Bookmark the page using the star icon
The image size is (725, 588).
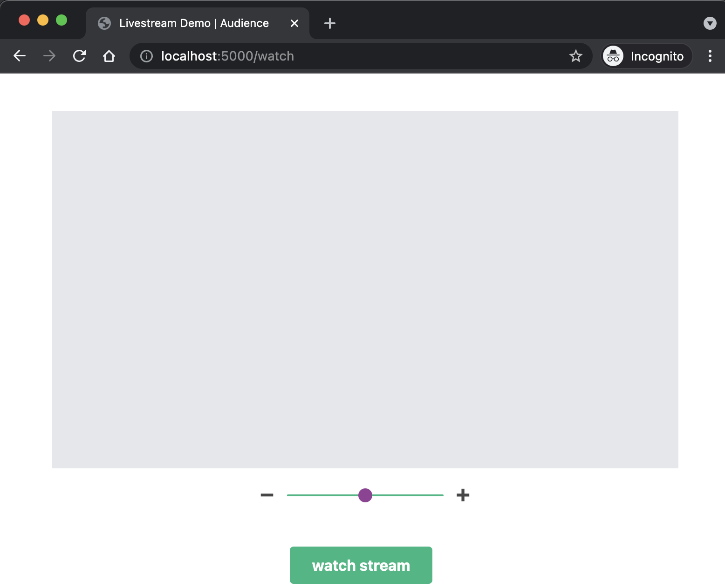576,56
